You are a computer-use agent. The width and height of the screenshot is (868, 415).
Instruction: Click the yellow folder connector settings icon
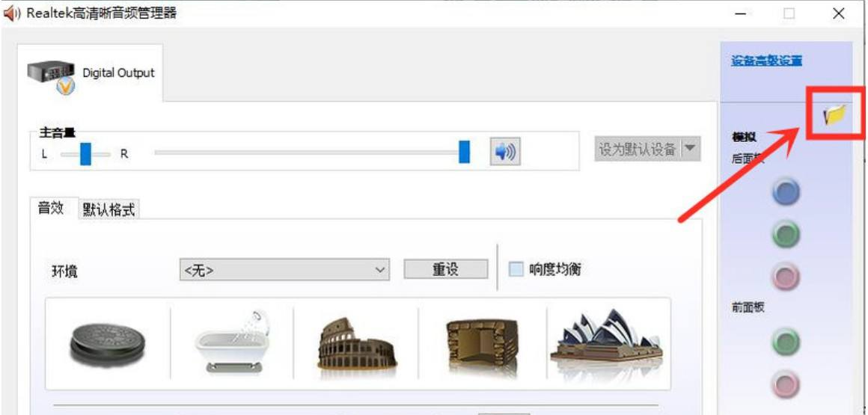(834, 114)
